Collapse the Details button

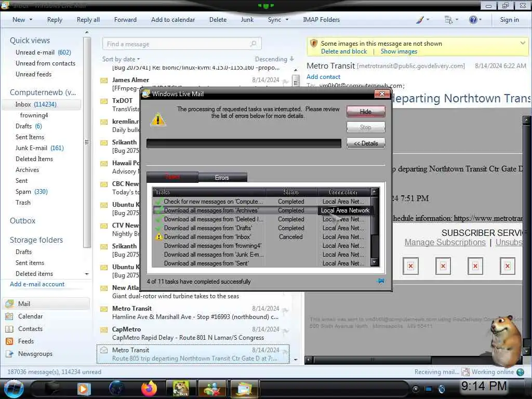(x=366, y=143)
